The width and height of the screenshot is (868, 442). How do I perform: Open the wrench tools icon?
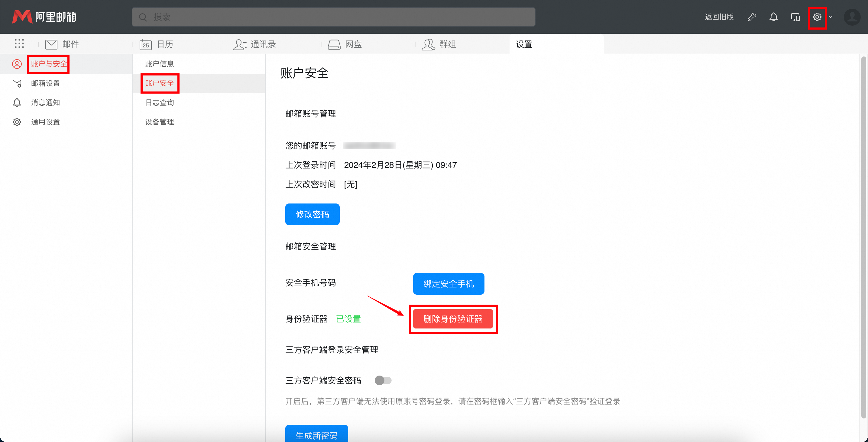(x=752, y=17)
